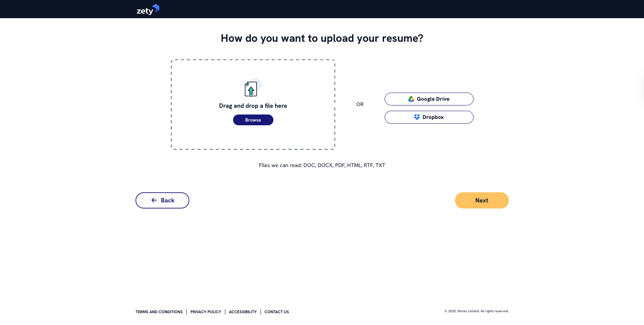Viewport: 644px width, 325px height.
Task: Open the Browse file picker button
Action: (x=253, y=120)
